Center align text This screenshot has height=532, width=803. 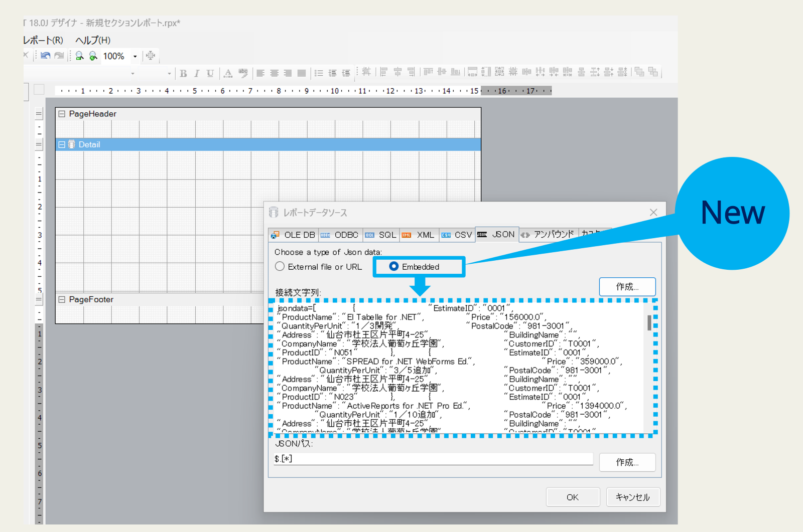274,73
